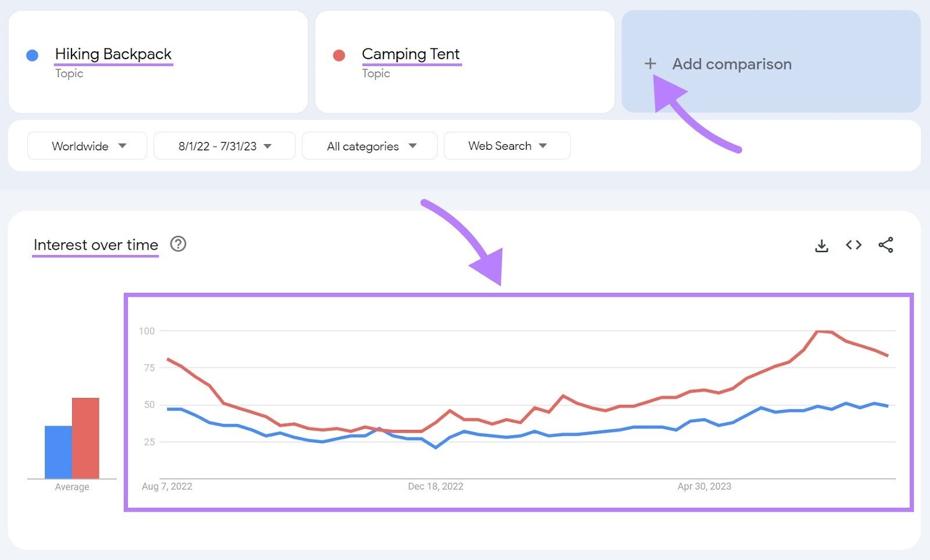Open the Interest over time help icon
This screenshot has width=930, height=560.
pos(178,245)
